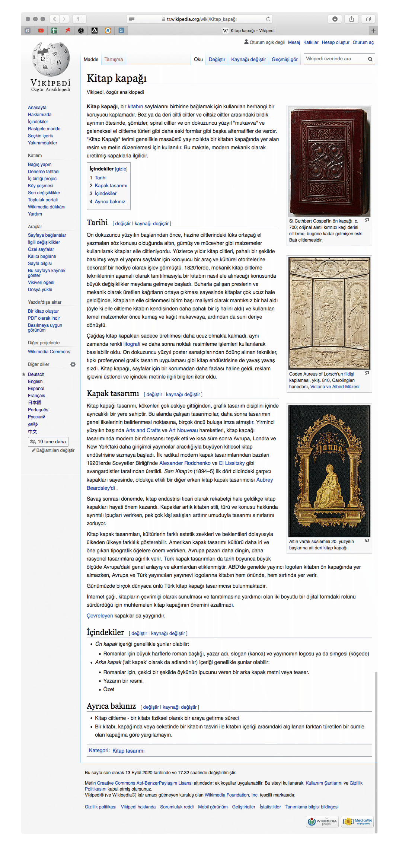
Task: Open the Safari downloads icon
Action: (335, 19)
